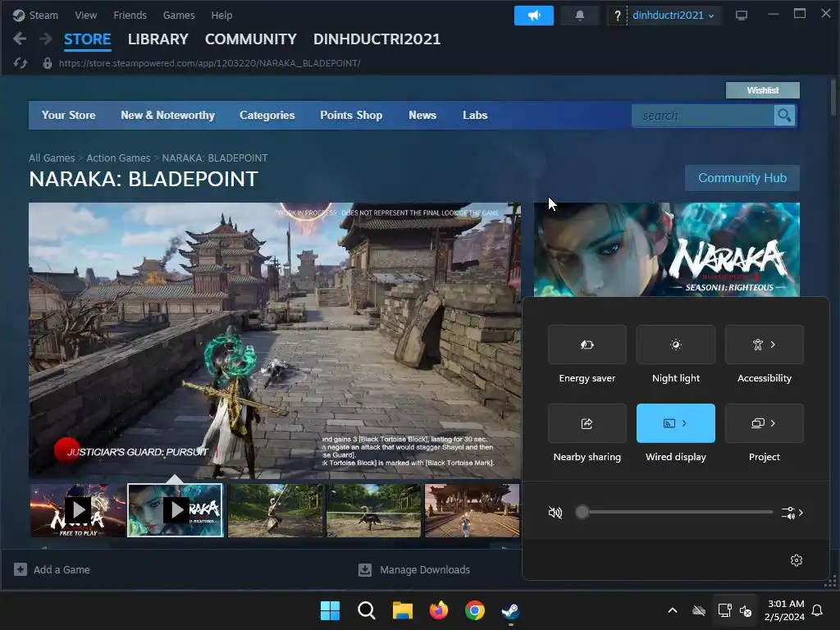Toggle Nearby sharing quick setting
The image size is (840, 630).
[x=587, y=423]
